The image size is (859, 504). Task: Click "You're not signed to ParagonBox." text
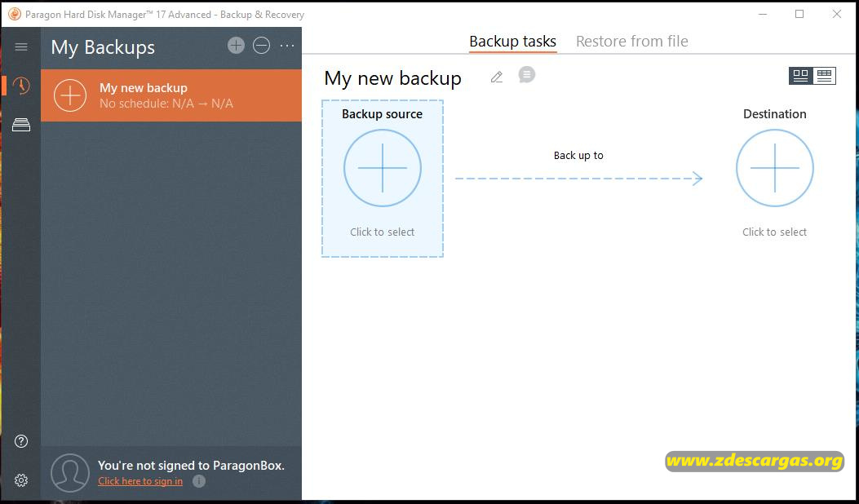[x=191, y=466]
